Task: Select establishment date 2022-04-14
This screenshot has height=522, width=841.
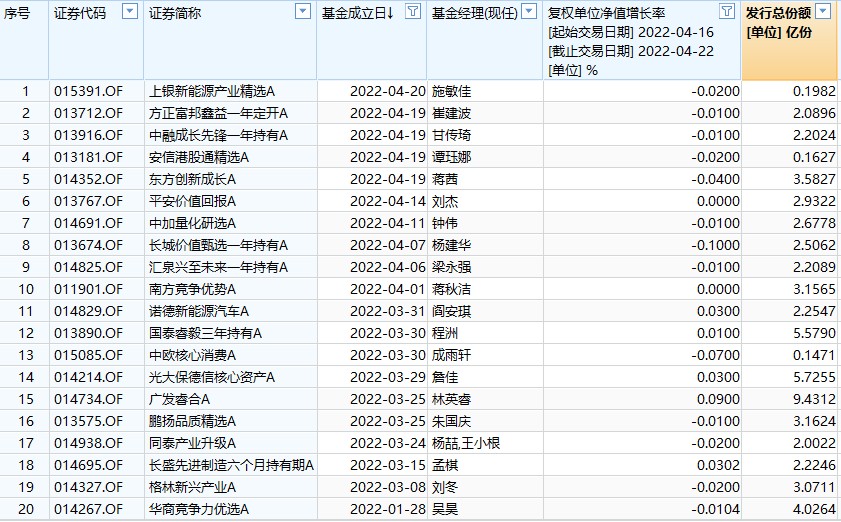Action: coord(388,201)
